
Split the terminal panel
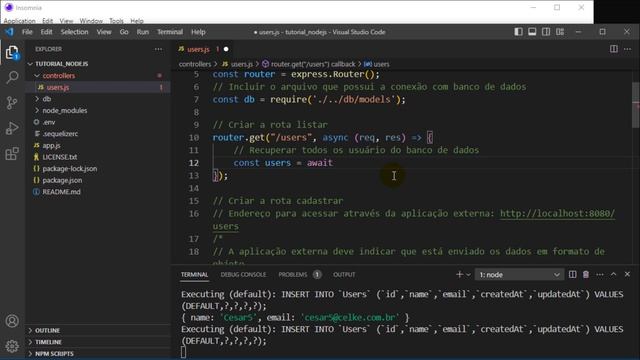[573, 275]
